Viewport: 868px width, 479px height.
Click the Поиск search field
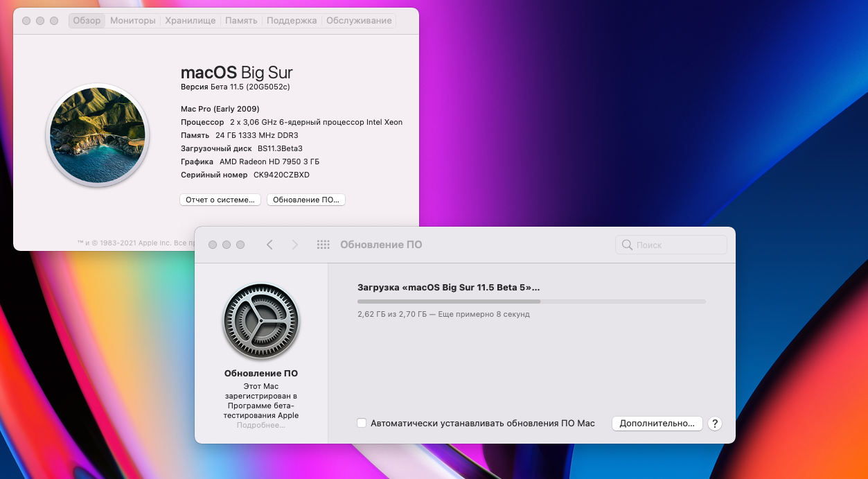click(x=671, y=245)
